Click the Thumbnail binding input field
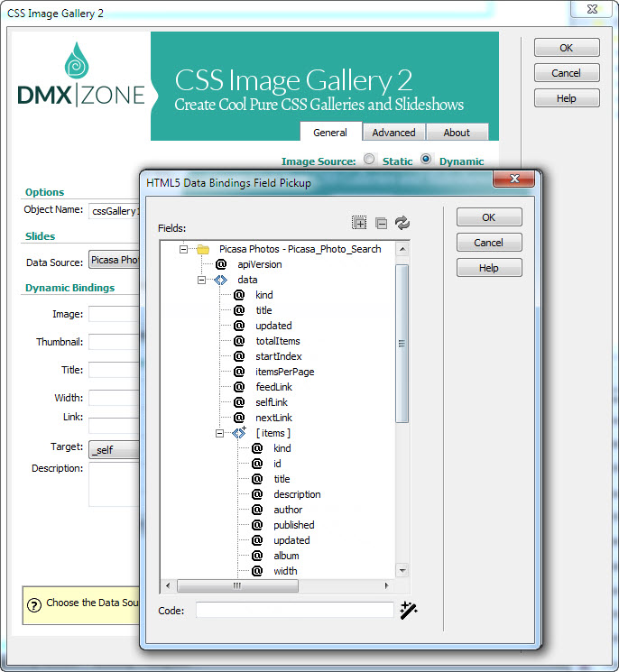 tap(115, 342)
